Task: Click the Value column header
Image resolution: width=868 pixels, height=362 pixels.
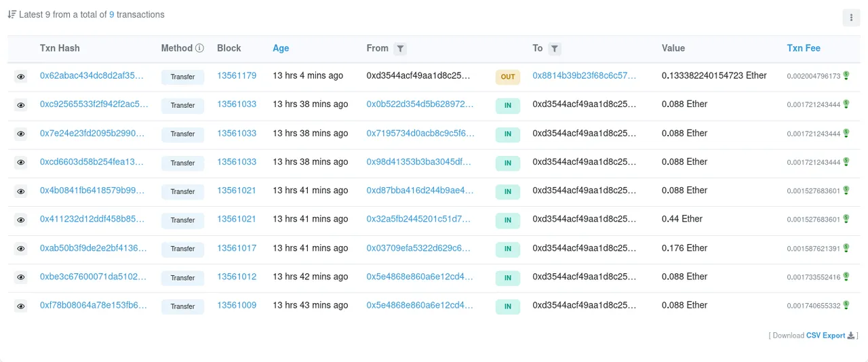Action: 673,48
